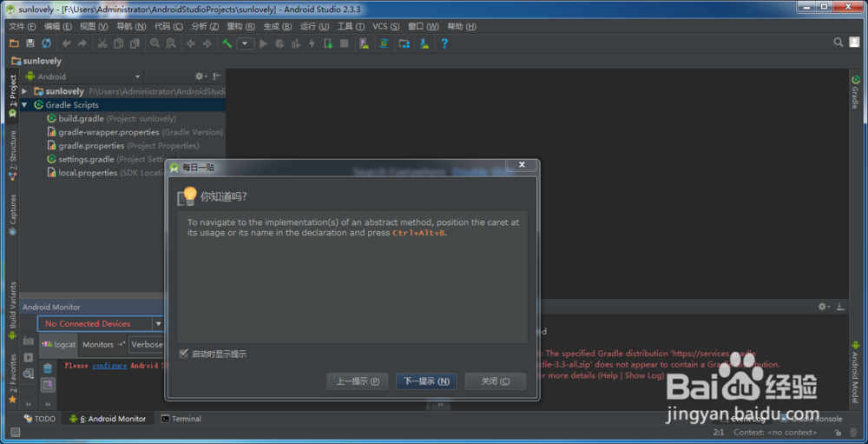868x444 pixels.
Task: Open the Project Structure toolbar icon
Action: click(x=404, y=43)
